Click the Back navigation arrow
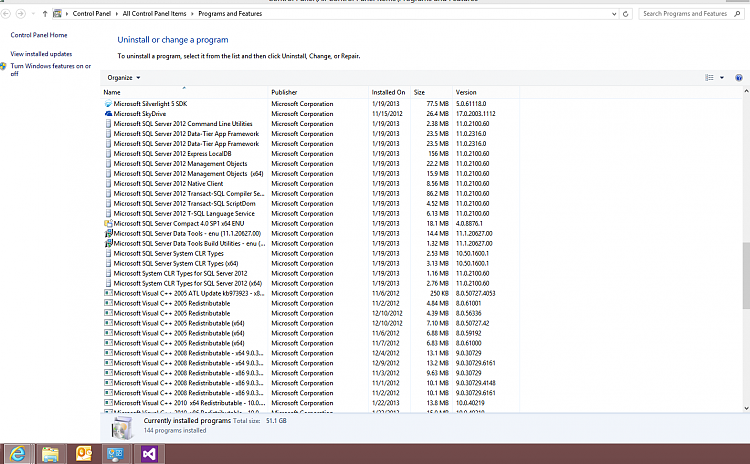Image resolution: width=750 pixels, height=464 pixels. point(6,14)
